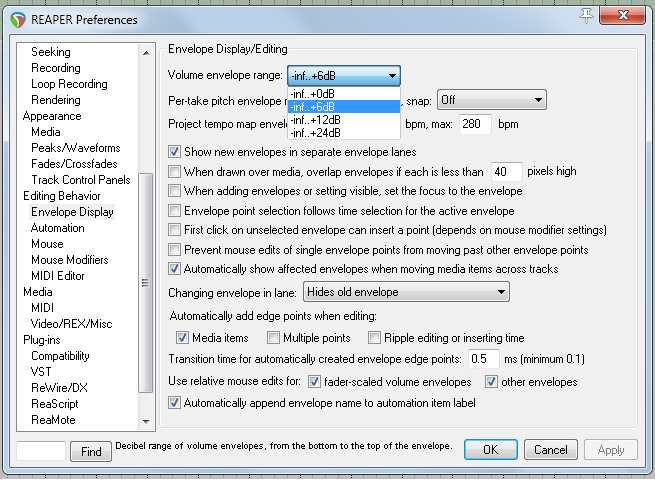Select MIDI Editor category

click(58, 276)
